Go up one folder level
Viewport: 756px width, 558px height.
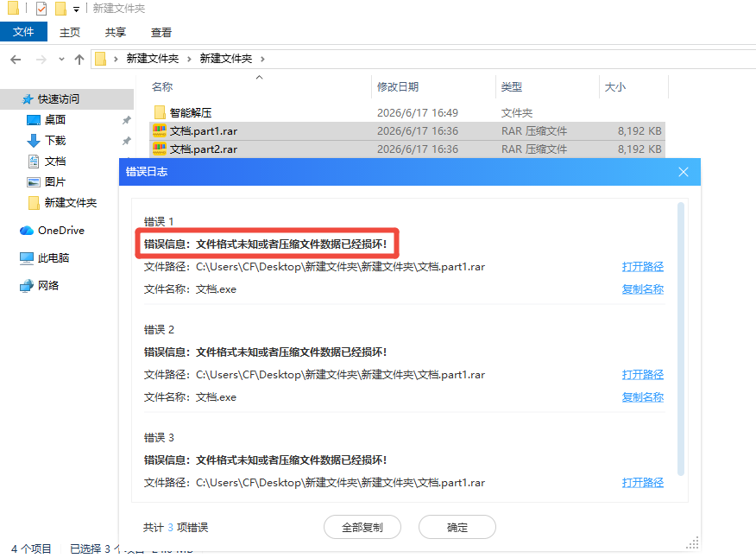[x=79, y=60]
